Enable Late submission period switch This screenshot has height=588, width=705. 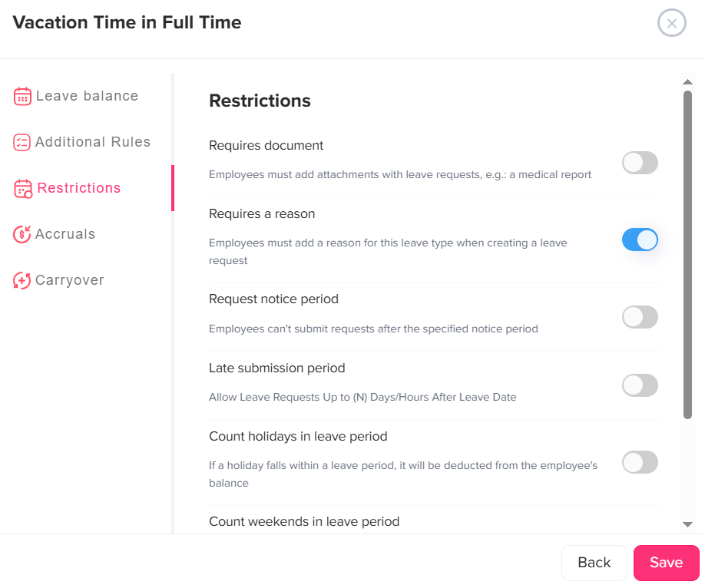(x=640, y=385)
